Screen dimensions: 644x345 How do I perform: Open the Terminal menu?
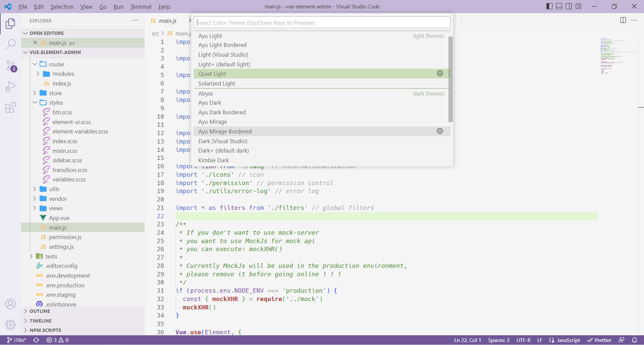click(141, 7)
